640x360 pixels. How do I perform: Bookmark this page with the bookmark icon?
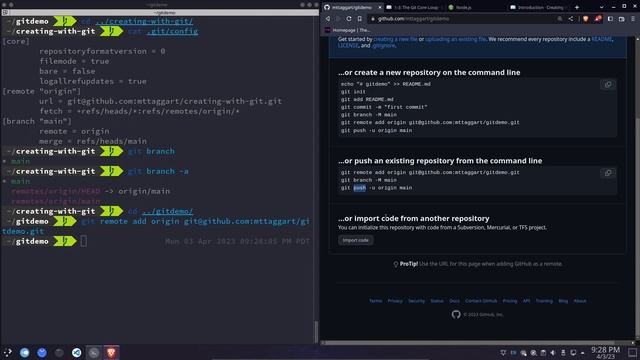[360, 19]
